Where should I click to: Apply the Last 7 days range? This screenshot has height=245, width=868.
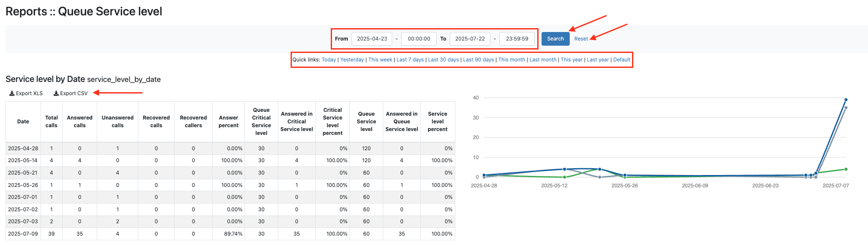(x=410, y=60)
